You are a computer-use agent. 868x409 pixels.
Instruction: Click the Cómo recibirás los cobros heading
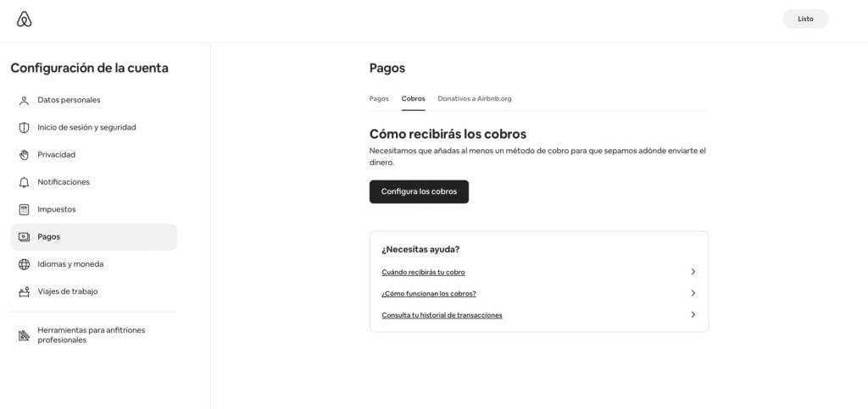click(448, 135)
